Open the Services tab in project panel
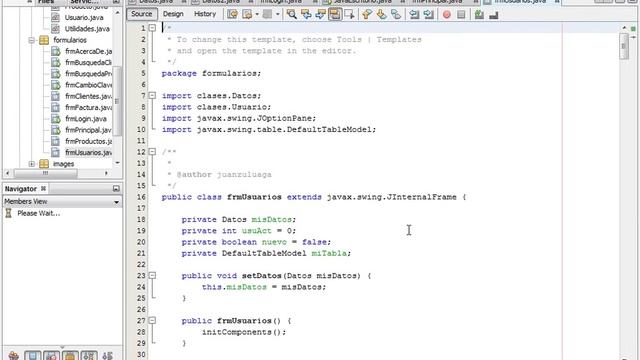 pos(84,2)
